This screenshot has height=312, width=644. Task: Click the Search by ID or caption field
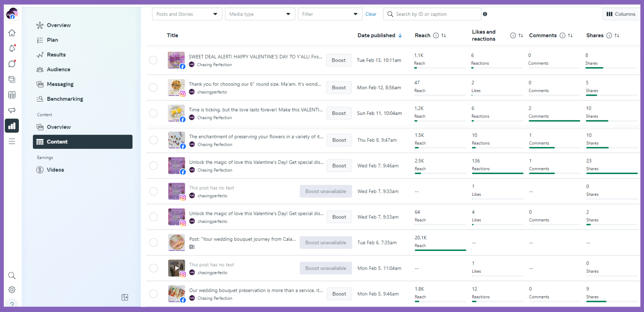tap(432, 14)
